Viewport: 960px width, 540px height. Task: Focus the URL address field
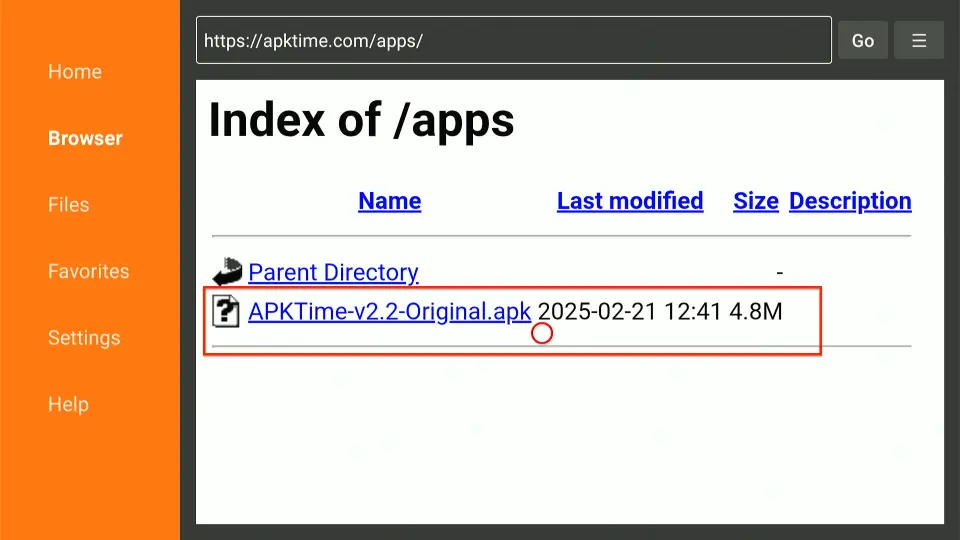click(x=514, y=40)
